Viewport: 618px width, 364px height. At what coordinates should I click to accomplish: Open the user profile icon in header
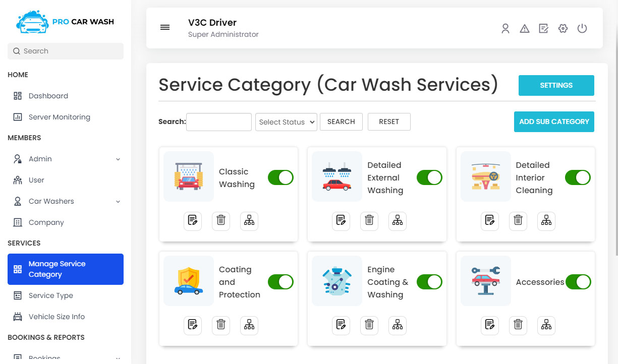[x=505, y=29]
